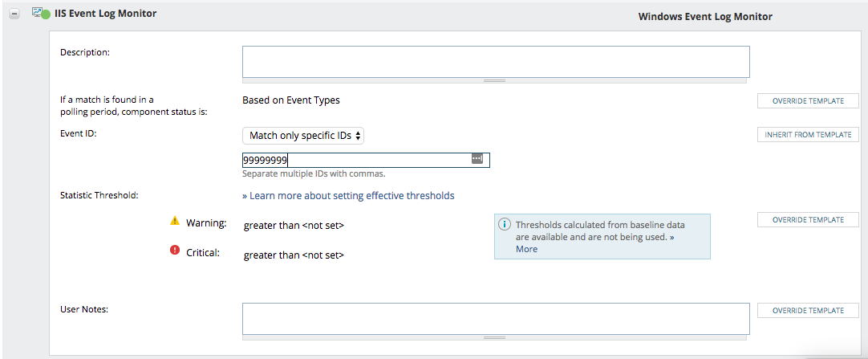This screenshot has width=868, height=359.
Task: Click the IIS Event Log Monitor status icon
Action: (x=42, y=14)
